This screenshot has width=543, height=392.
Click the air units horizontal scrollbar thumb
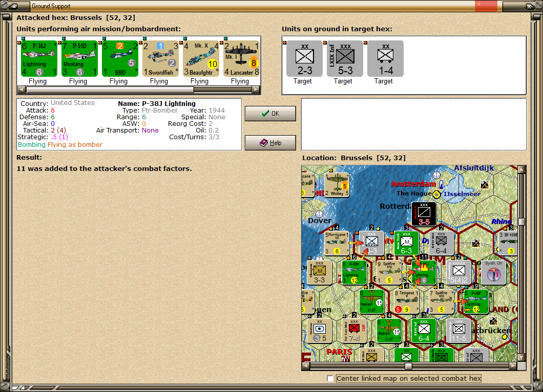pos(110,90)
